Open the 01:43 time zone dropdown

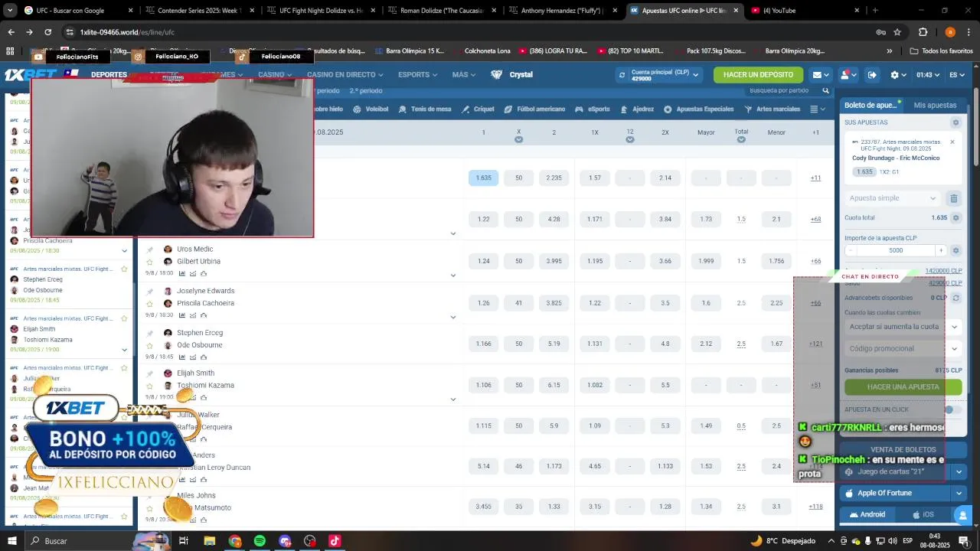929,75
